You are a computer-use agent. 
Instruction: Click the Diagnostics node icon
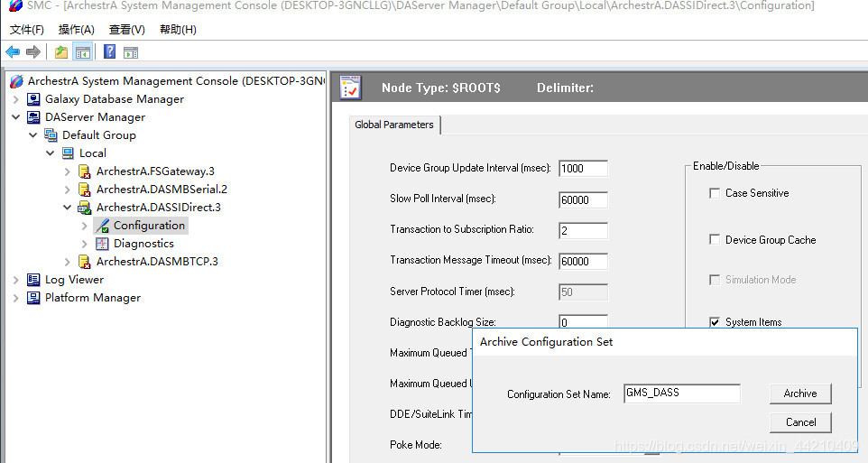(x=102, y=244)
